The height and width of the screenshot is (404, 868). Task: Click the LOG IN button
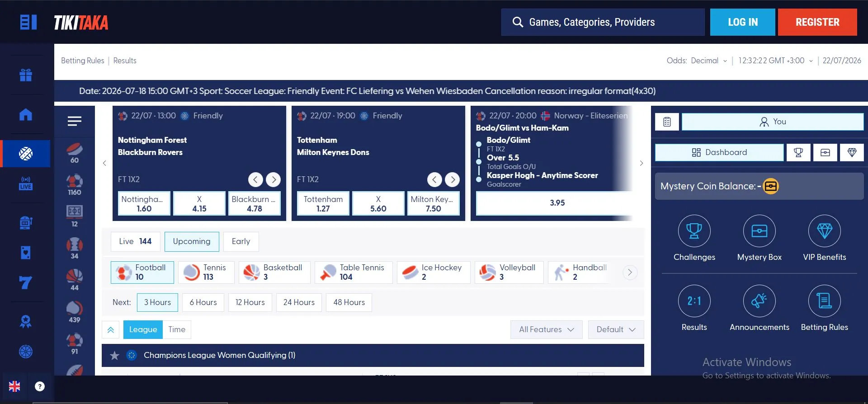click(x=742, y=22)
